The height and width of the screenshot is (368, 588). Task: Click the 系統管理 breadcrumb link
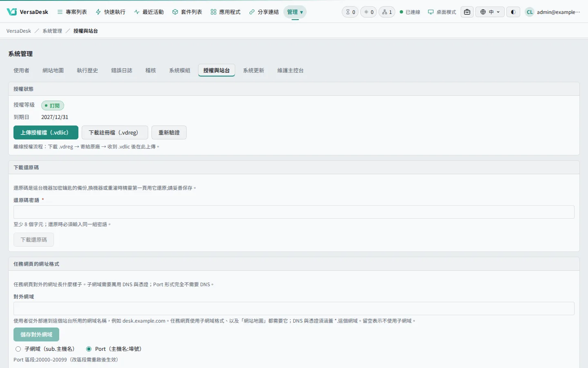(x=52, y=31)
